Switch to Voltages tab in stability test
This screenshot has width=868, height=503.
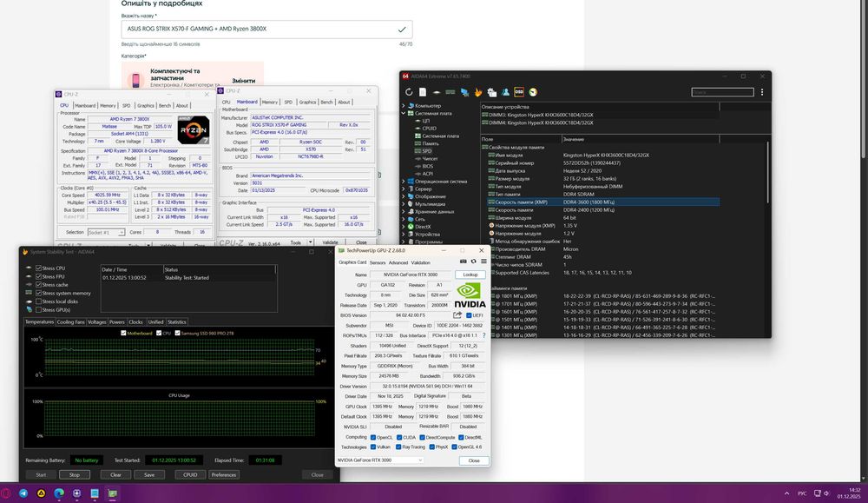point(97,321)
